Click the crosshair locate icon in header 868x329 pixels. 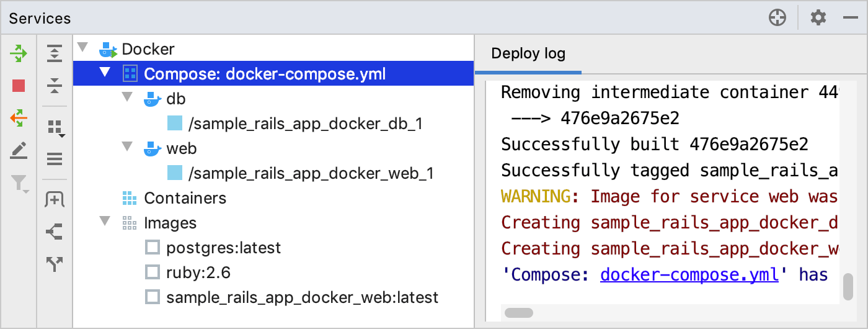click(777, 18)
